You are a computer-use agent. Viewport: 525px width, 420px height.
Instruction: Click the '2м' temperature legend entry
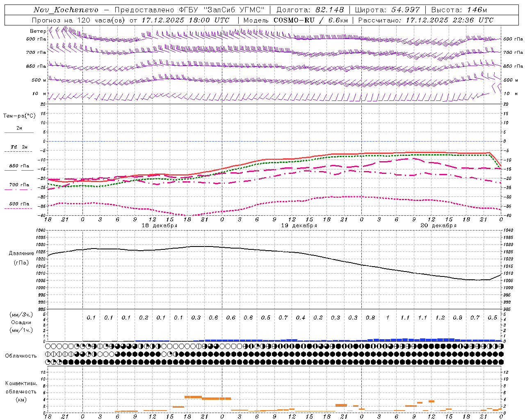(19, 128)
